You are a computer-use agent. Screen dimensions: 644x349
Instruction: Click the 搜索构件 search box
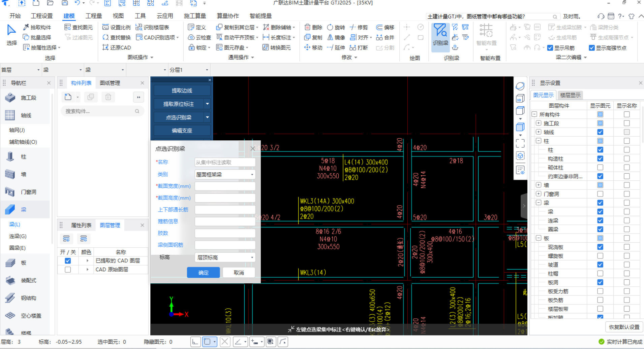coord(102,111)
